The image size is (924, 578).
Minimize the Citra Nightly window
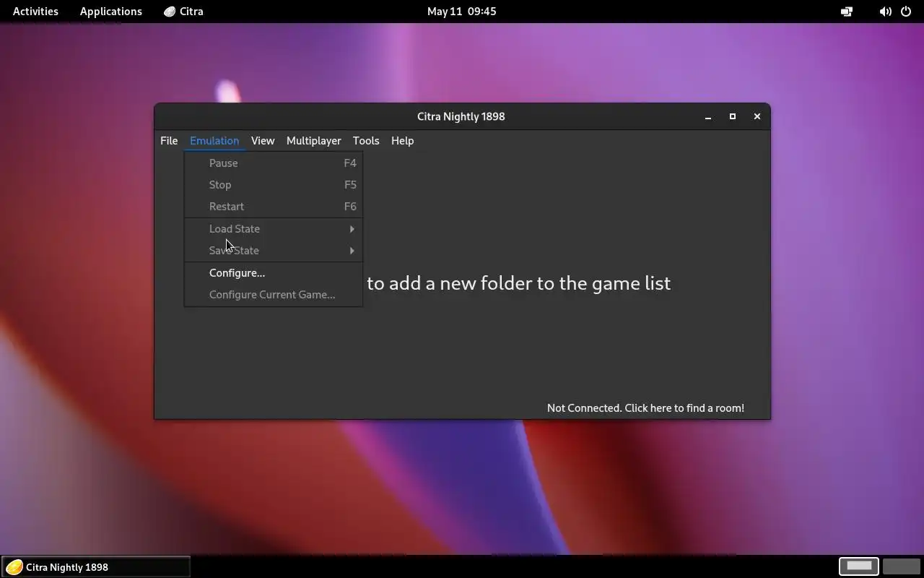(x=708, y=116)
